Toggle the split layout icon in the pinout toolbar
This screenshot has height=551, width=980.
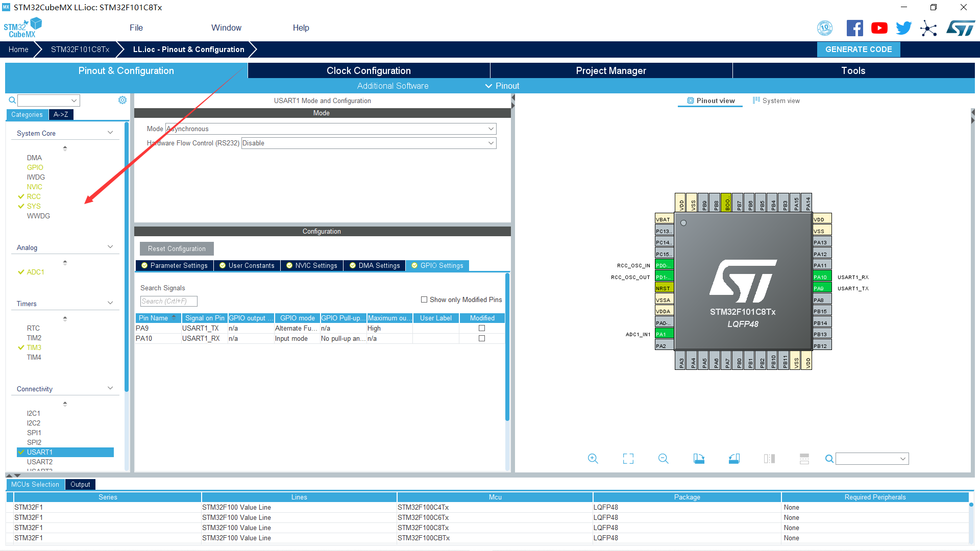pos(804,459)
